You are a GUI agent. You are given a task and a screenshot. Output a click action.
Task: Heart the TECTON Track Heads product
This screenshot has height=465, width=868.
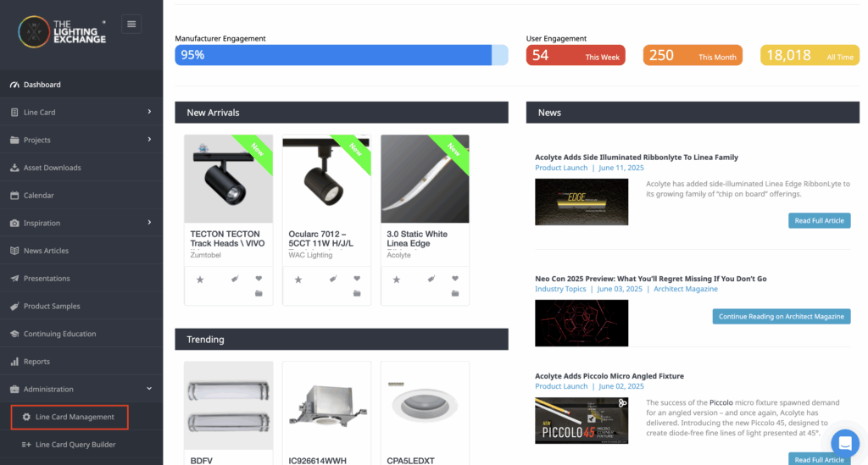(259, 279)
